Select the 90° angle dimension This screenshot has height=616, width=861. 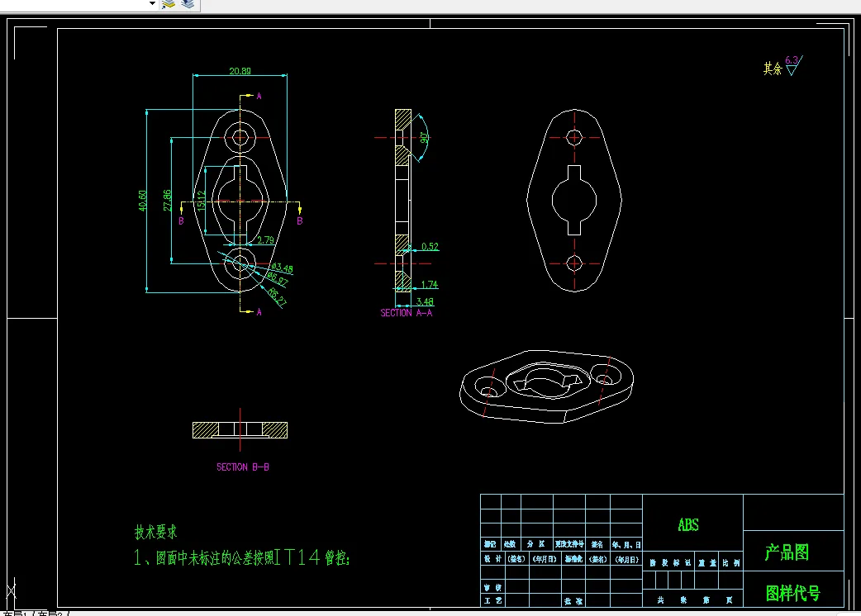424,138
